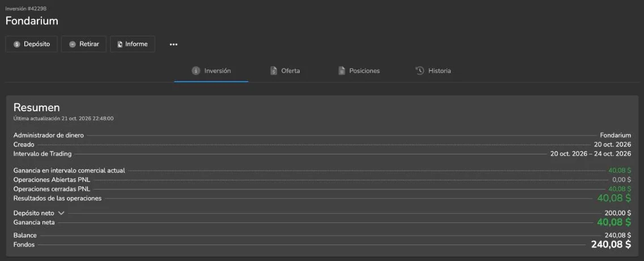This screenshot has width=644, height=261.
Task: Click the Administrador de dinero label
Action: click(x=49, y=135)
